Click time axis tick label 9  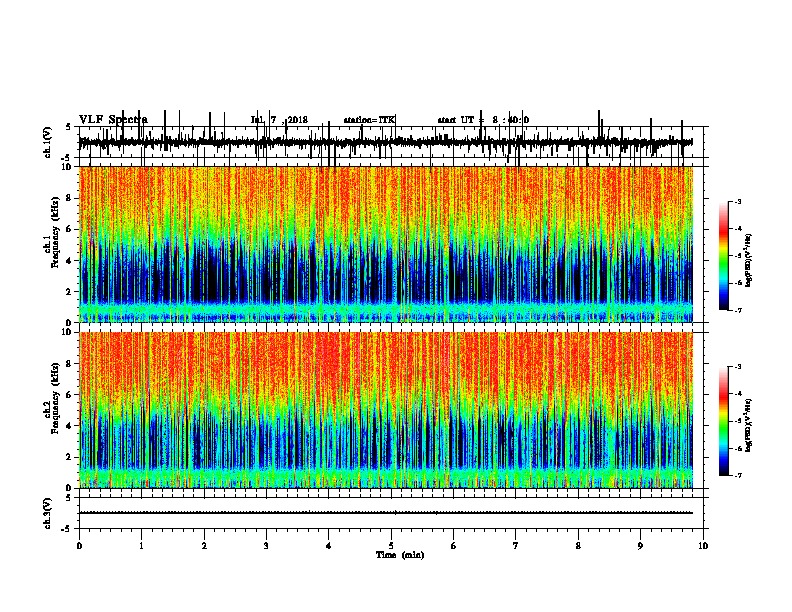(x=640, y=546)
